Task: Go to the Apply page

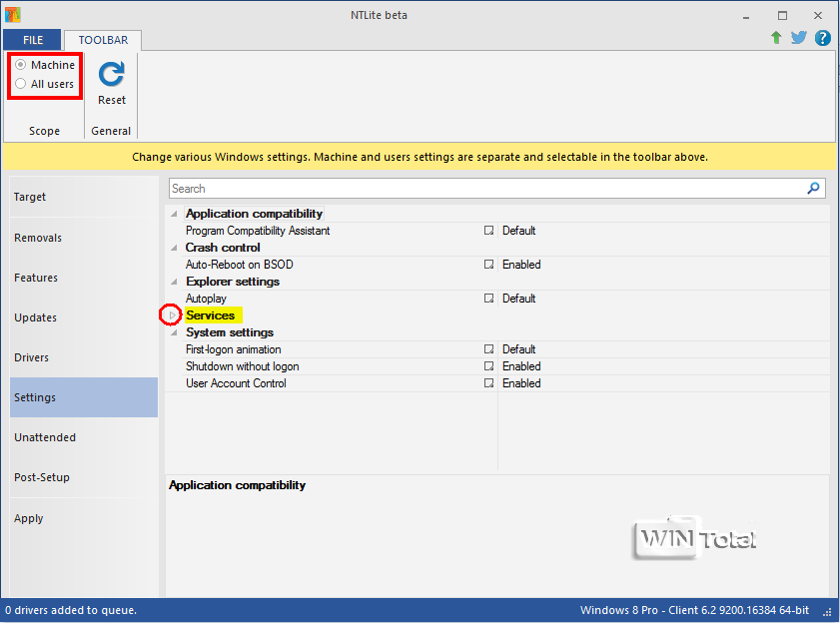Action: (x=84, y=518)
